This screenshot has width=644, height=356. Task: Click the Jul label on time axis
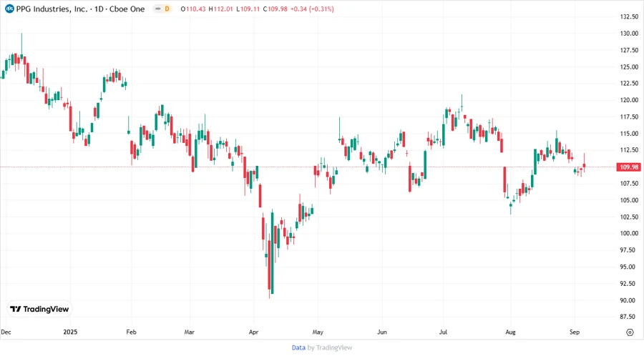[x=443, y=332]
